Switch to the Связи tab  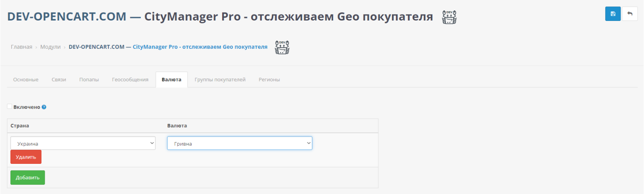point(59,80)
